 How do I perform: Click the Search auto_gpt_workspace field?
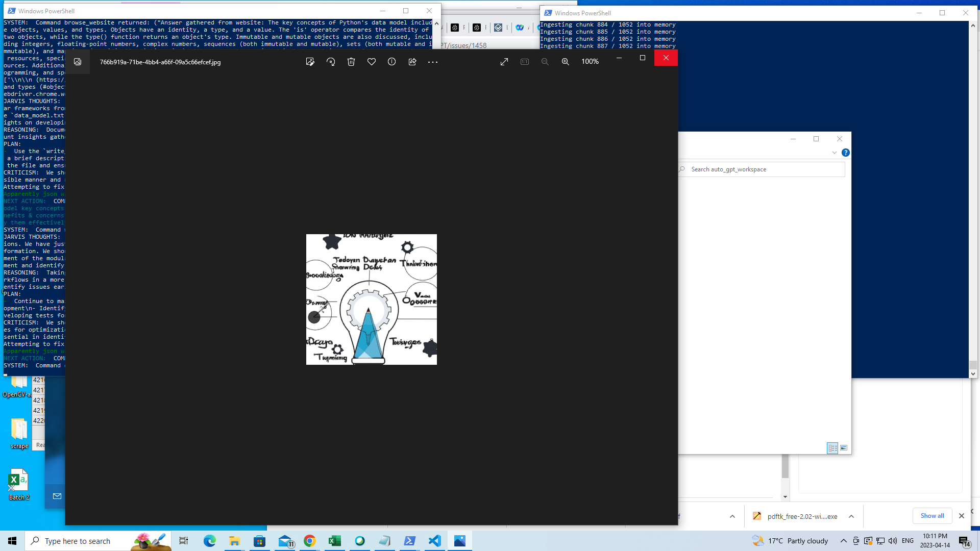tap(761, 169)
